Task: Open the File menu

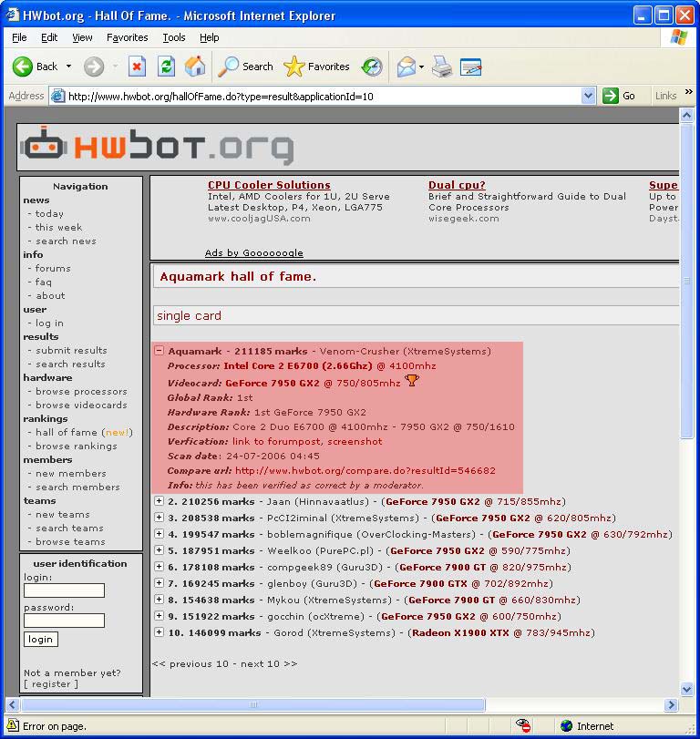Action: tap(19, 37)
